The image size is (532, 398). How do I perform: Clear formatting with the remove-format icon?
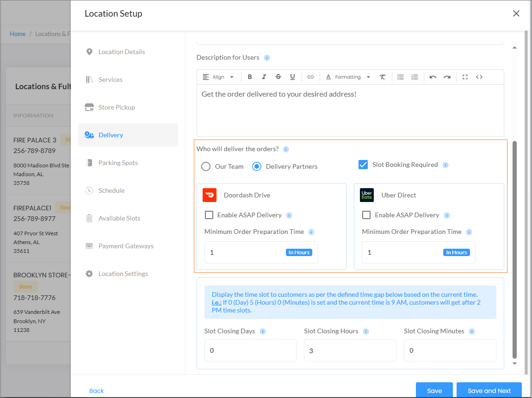coord(383,77)
